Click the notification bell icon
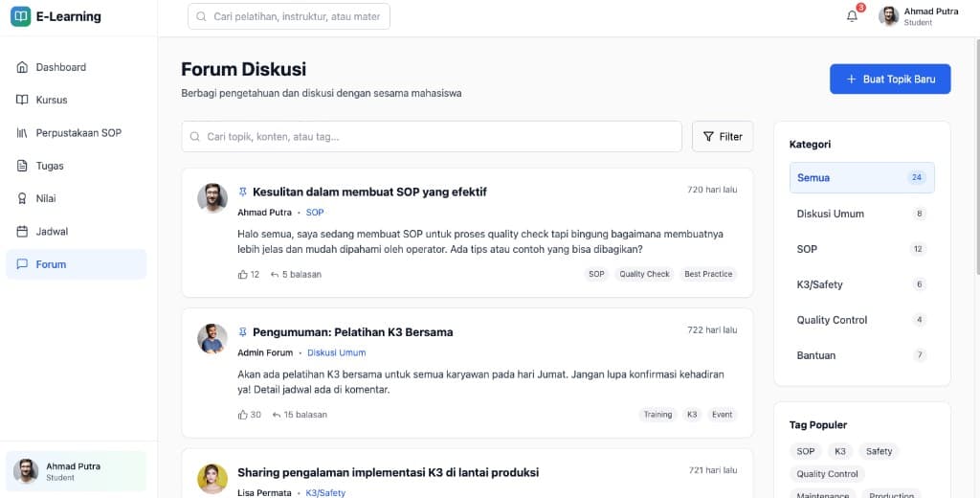 (852, 16)
